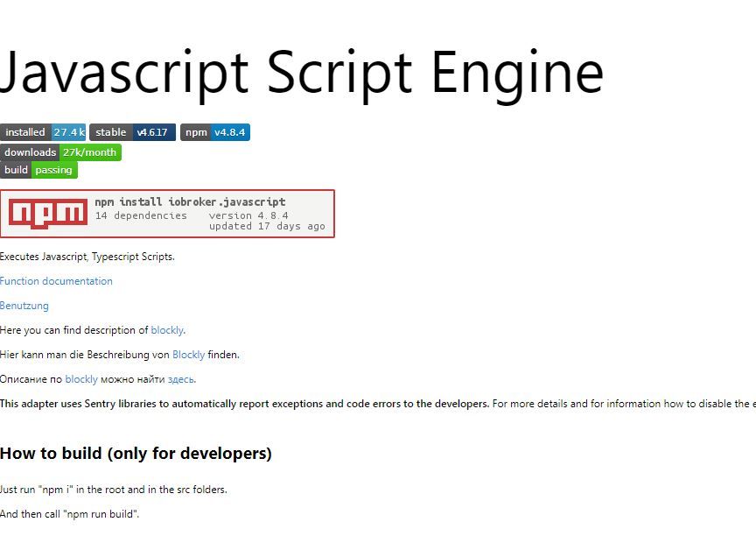This screenshot has width=756, height=536.
Task: Click the npm install iobroker.javascript banner
Action: click(x=167, y=214)
